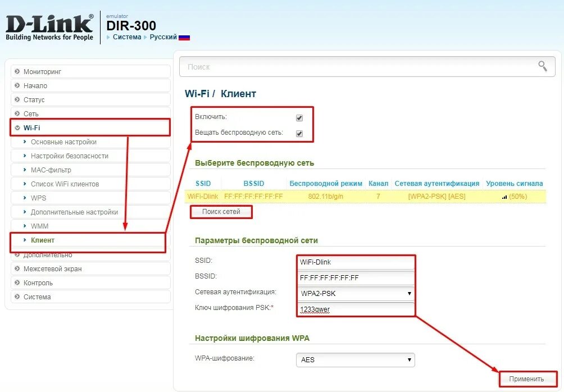The image size is (564, 392).
Task: Open the WPS submenu item
Action: 90,198
